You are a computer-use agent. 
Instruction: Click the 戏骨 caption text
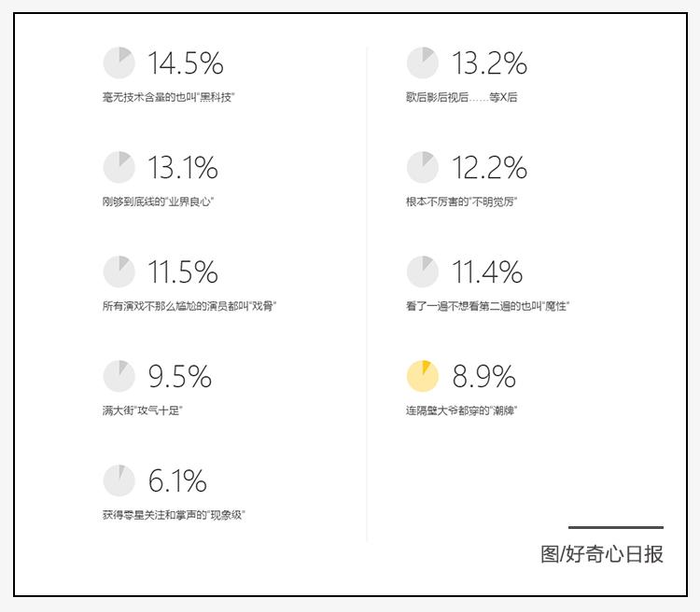click(189, 306)
